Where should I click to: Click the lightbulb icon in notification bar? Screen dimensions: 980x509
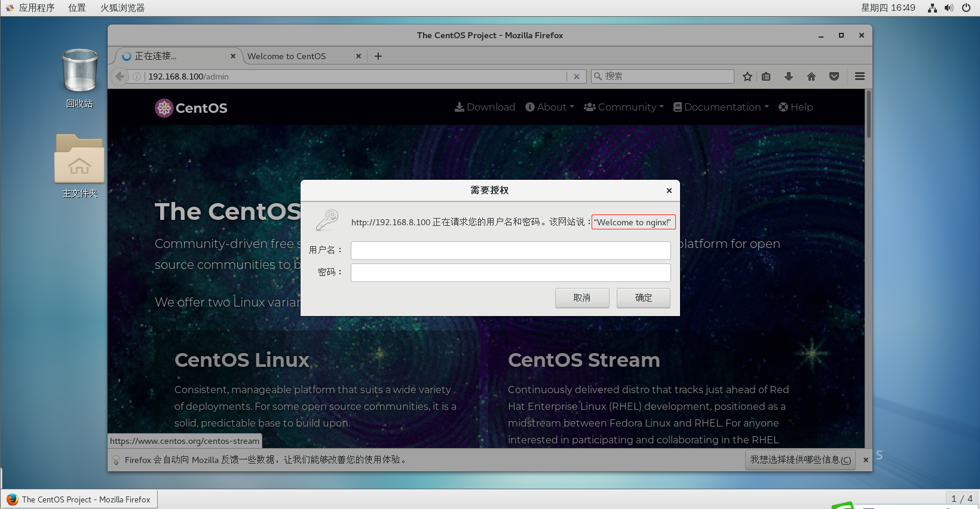pyautogui.click(x=117, y=460)
